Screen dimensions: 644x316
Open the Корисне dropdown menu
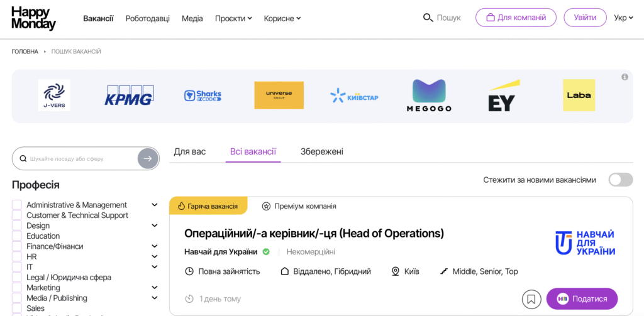pyautogui.click(x=282, y=18)
